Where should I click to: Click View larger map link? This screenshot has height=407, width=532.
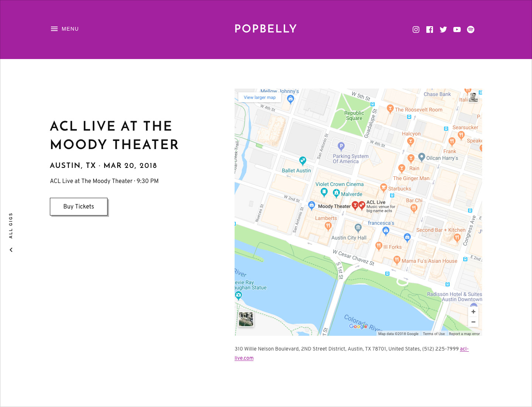point(260,97)
